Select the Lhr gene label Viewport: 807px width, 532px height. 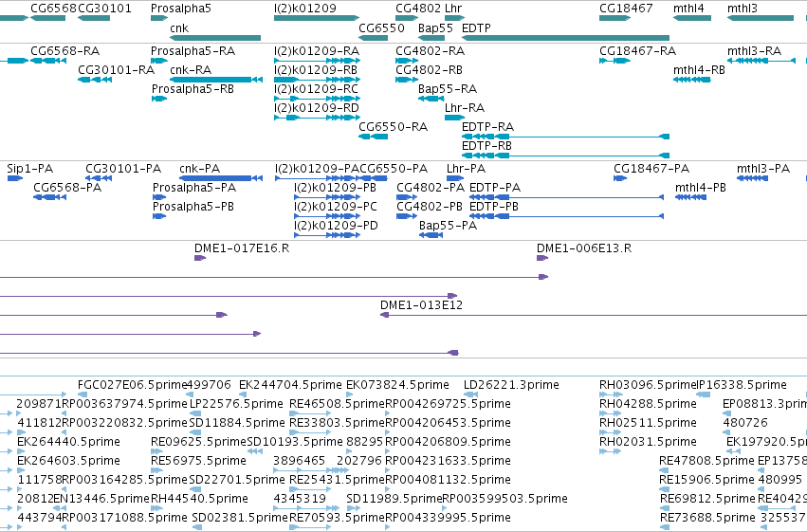tap(453, 9)
